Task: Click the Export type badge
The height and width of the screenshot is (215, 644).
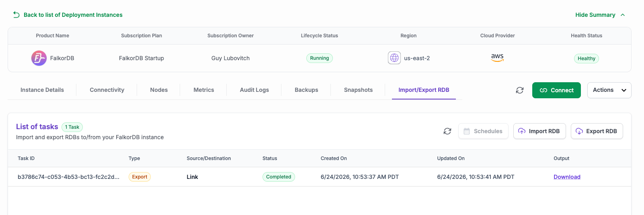Action: pyautogui.click(x=139, y=177)
